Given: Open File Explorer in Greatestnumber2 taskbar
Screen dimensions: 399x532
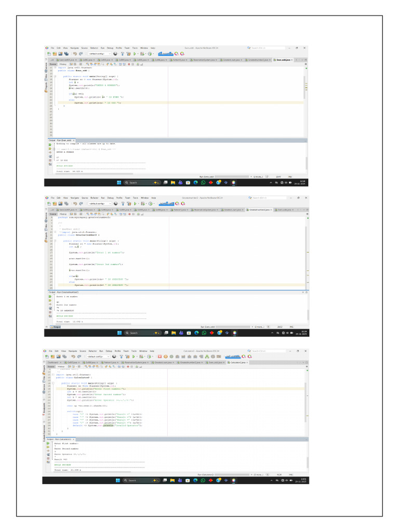Looking at the screenshot, I should click(x=174, y=333).
